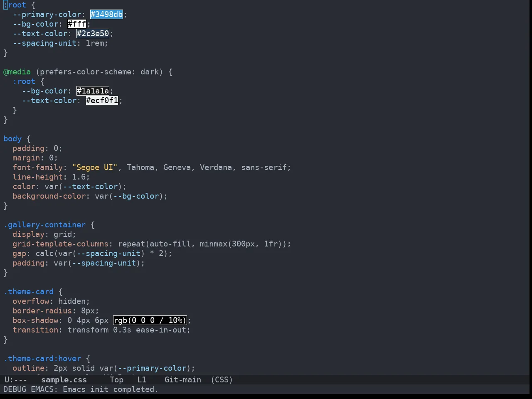Click the Top position indicator
This screenshot has width=532, height=399.
point(117,380)
